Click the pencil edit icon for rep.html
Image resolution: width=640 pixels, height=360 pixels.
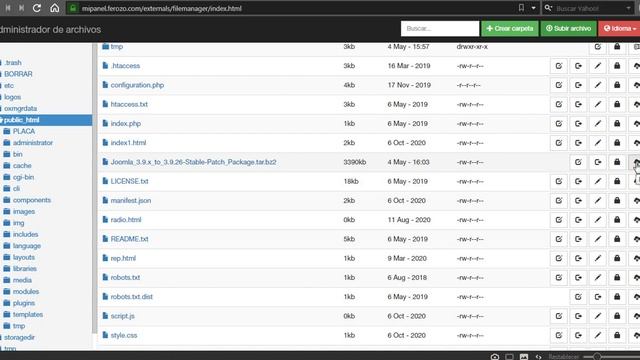598,258
